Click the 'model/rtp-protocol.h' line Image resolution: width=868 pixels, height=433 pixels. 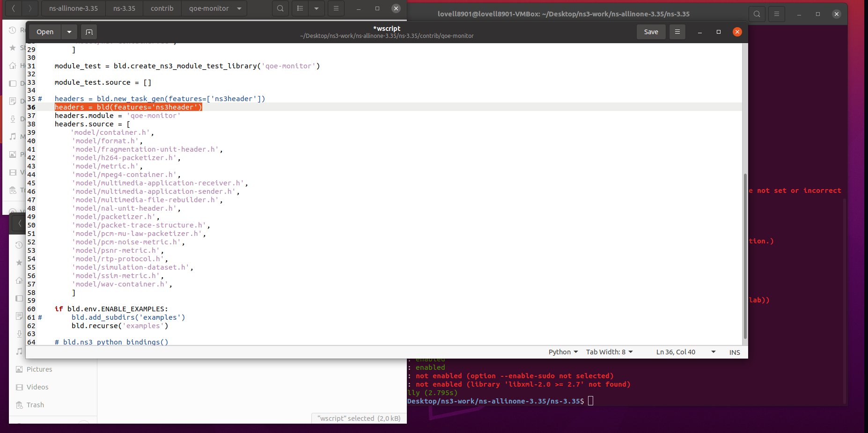119,259
